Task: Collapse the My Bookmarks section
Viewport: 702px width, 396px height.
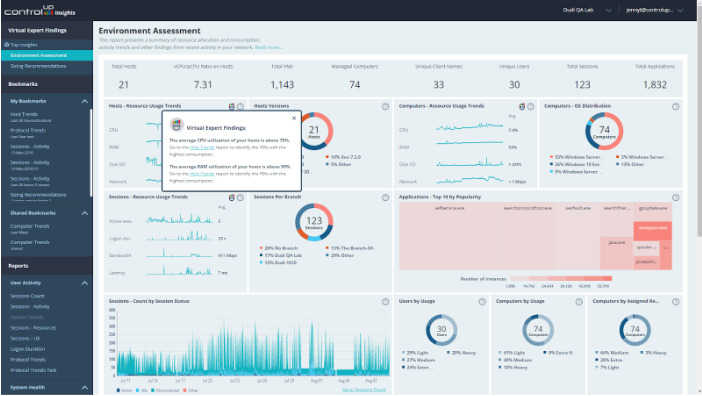Action: [85, 101]
